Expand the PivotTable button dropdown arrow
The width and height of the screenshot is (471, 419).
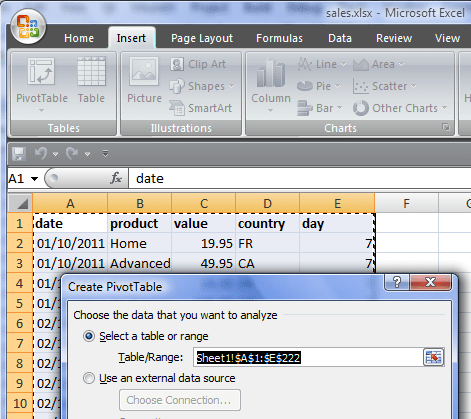click(x=41, y=110)
